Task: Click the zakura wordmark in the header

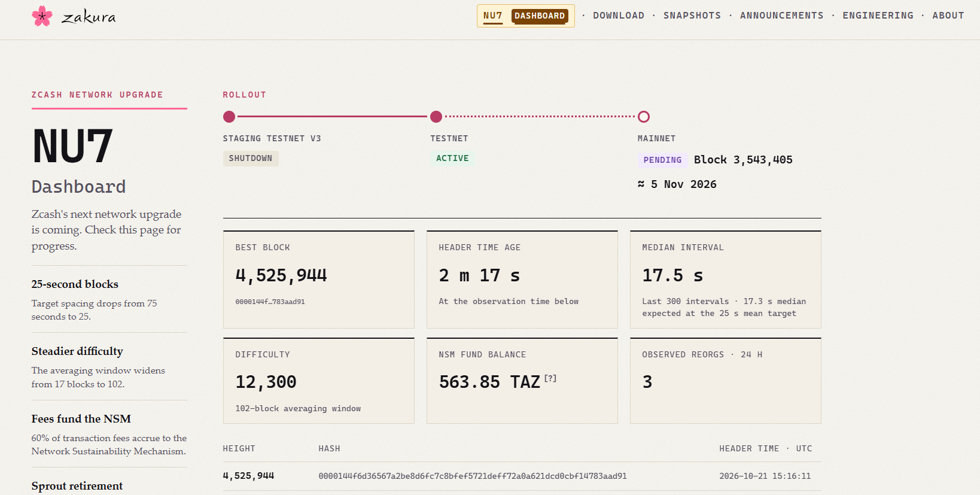Action: pos(89,17)
